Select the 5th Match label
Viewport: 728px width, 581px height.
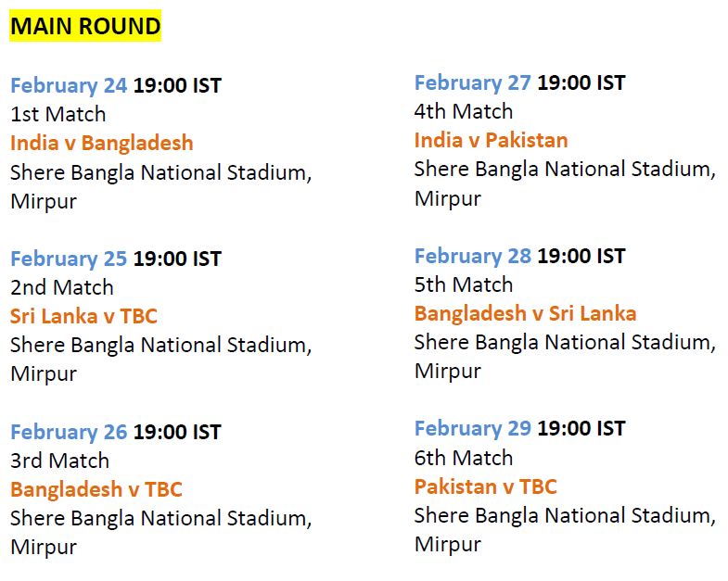pos(464,284)
